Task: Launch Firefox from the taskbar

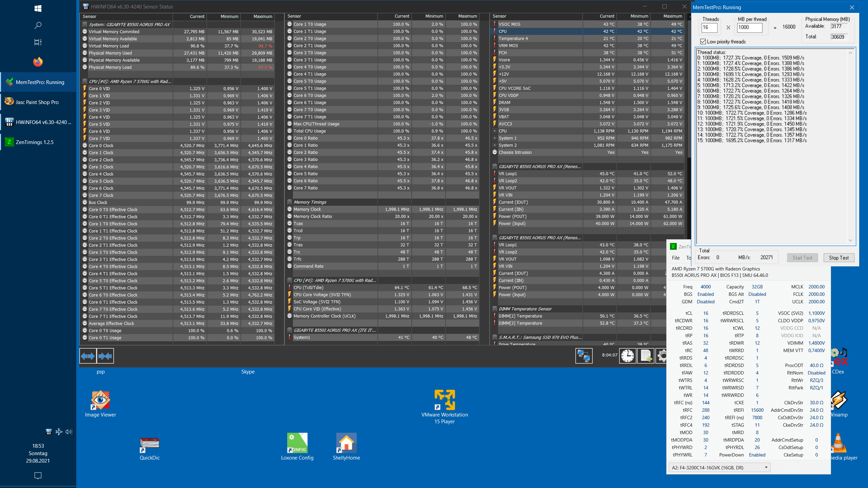Action: coord(38,62)
